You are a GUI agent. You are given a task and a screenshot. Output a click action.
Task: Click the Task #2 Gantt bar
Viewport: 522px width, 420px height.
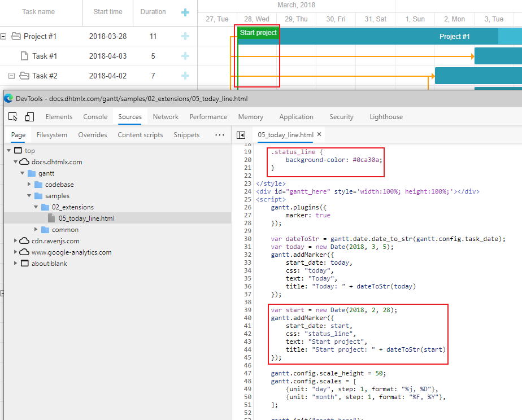[478, 76]
